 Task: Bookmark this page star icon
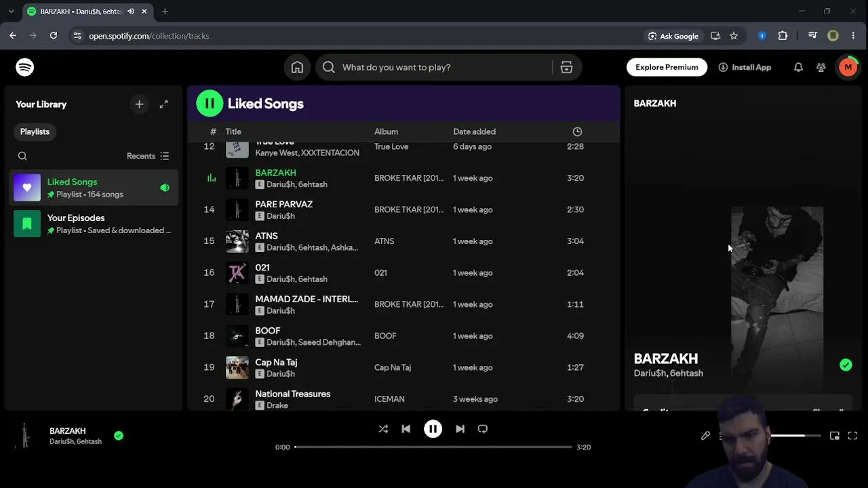point(734,36)
